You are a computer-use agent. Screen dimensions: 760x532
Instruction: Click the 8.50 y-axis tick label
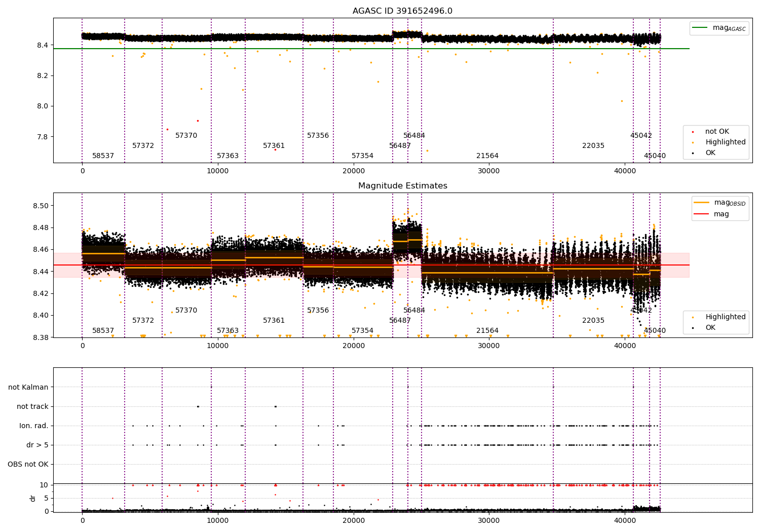tap(41, 206)
